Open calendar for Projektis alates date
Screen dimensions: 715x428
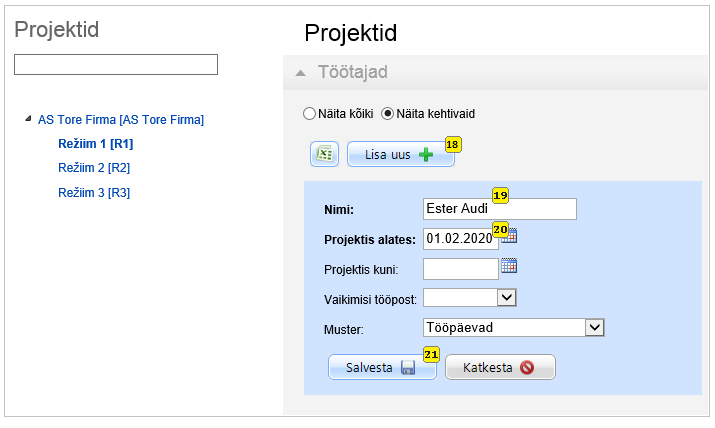click(x=510, y=237)
